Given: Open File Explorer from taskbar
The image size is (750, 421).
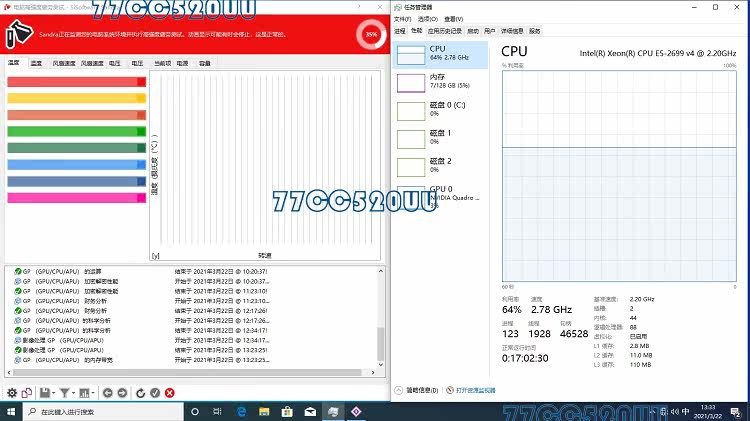Looking at the screenshot, I should coord(264,411).
